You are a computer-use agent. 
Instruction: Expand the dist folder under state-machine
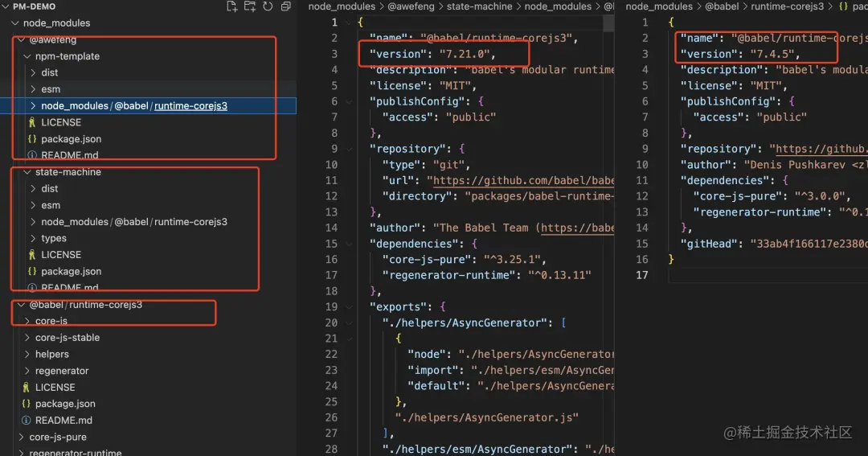click(33, 189)
